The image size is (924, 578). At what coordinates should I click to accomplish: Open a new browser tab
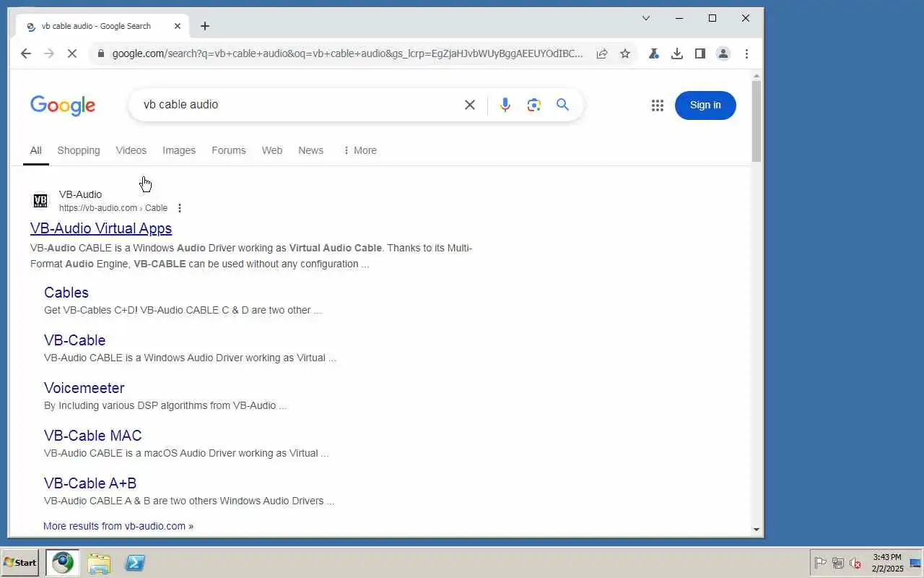205,26
